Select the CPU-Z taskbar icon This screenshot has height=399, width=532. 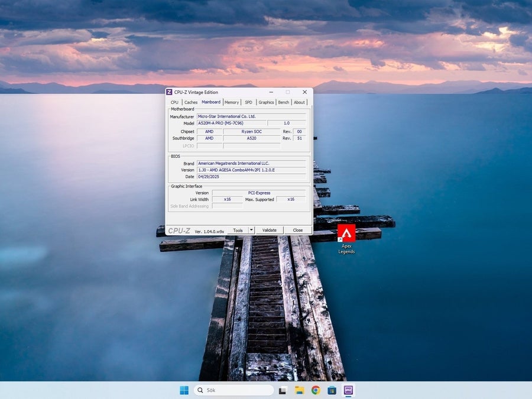tap(348, 390)
